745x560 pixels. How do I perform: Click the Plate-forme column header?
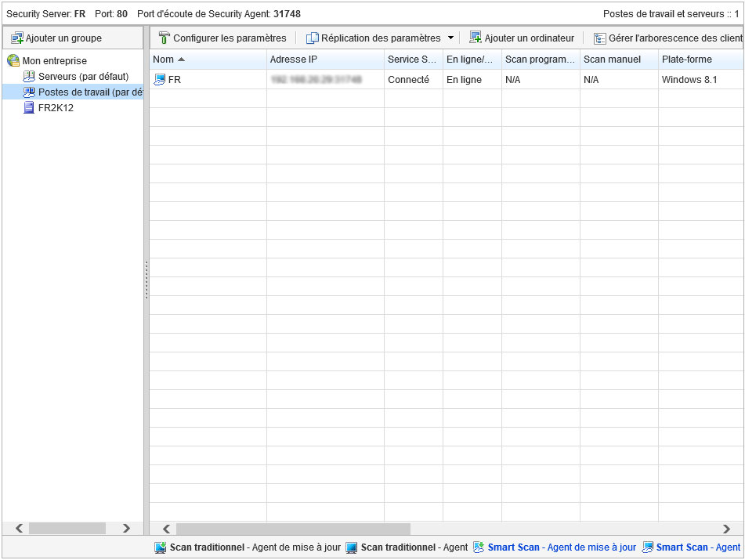click(x=686, y=60)
